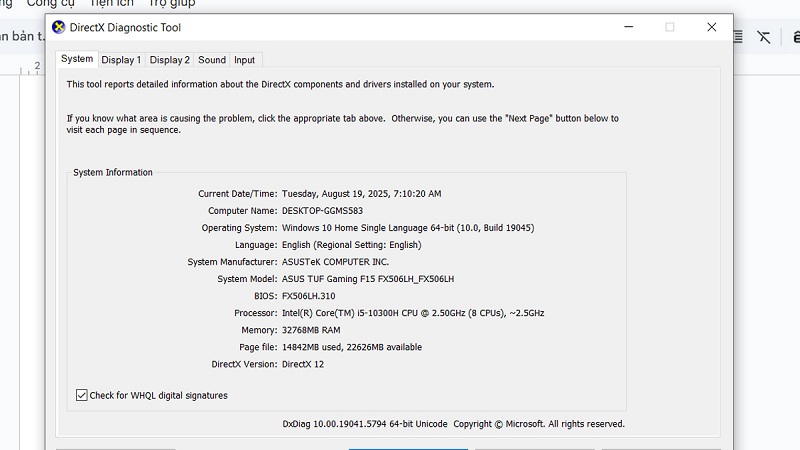Click the System Model label
Image resolution: width=800 pixels, height=450 pixels.
pyautogui.click(x=247, y=279)
